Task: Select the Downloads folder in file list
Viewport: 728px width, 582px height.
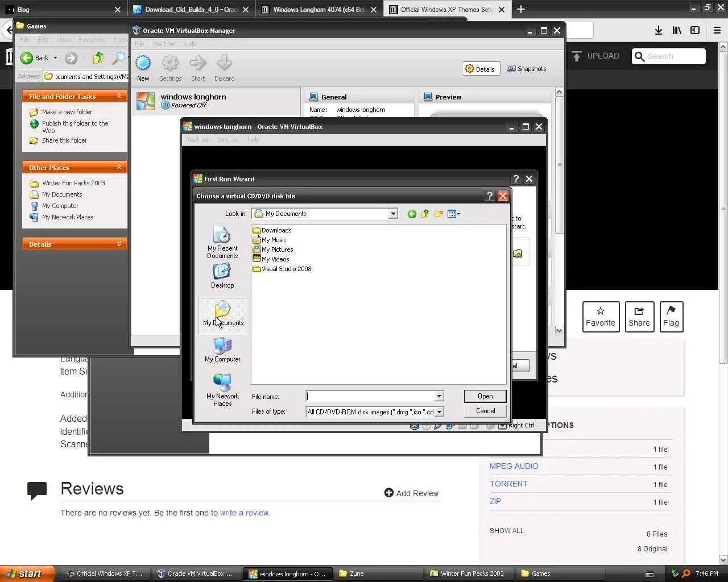Action: 272,230
